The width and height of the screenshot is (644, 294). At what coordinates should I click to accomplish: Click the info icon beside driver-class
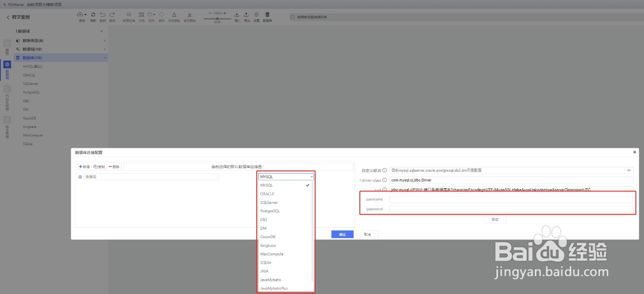(x=384, y=180)
